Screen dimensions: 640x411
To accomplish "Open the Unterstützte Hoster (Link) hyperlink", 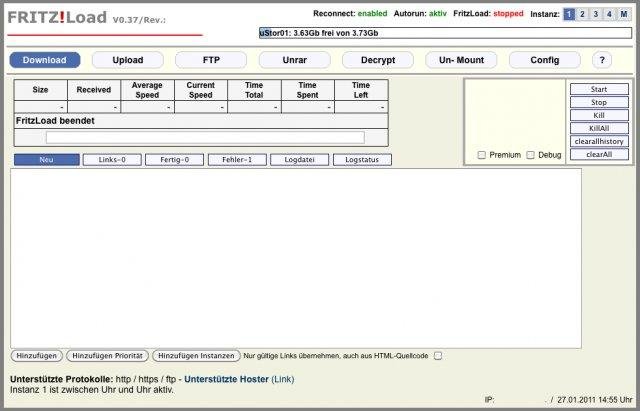I will (239, 379).
